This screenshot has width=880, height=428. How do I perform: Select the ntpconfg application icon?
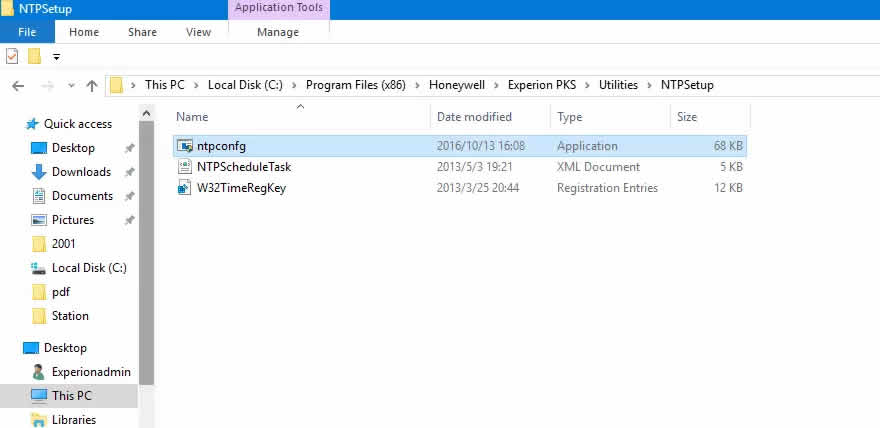click(185, 146)
